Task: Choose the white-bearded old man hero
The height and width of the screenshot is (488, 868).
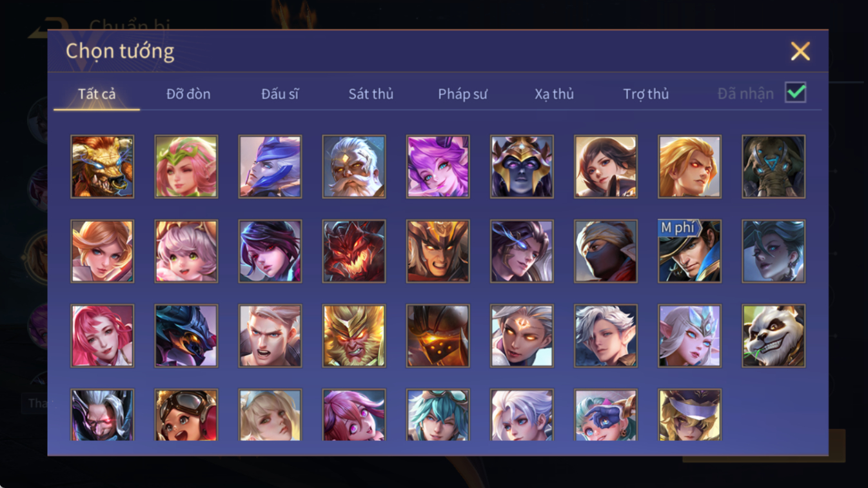Action: (x=354, y=166)
